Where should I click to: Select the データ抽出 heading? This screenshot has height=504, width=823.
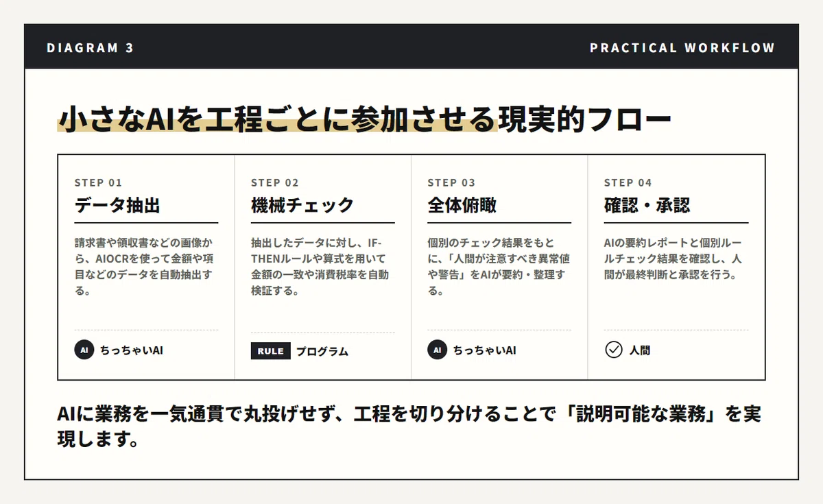(117, 205)
